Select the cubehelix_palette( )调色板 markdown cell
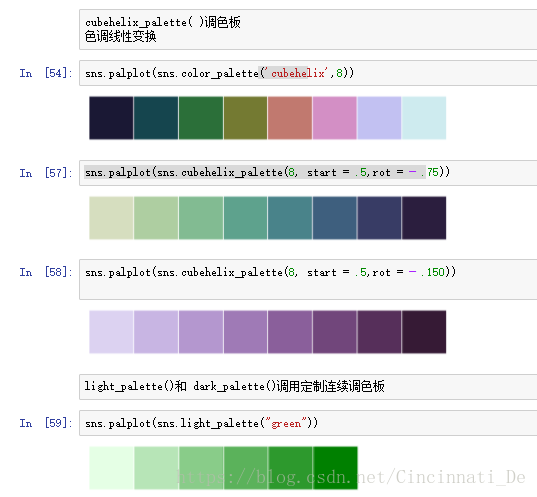The height and width of the screenshot is (497, 537). coord(308,29)
